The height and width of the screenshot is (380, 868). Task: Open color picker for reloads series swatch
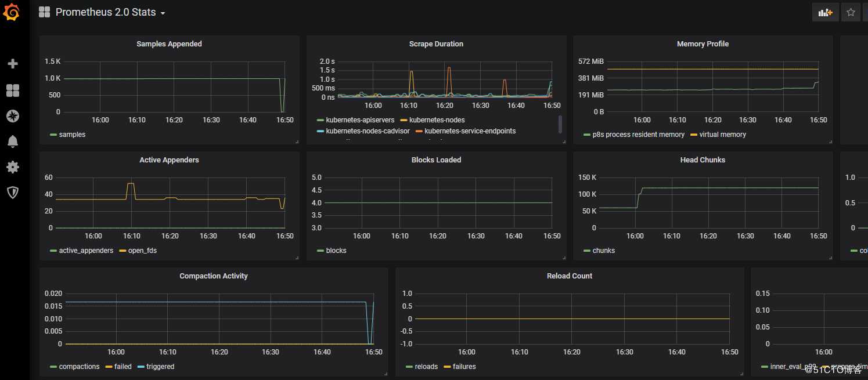click(x=408, y=367)
